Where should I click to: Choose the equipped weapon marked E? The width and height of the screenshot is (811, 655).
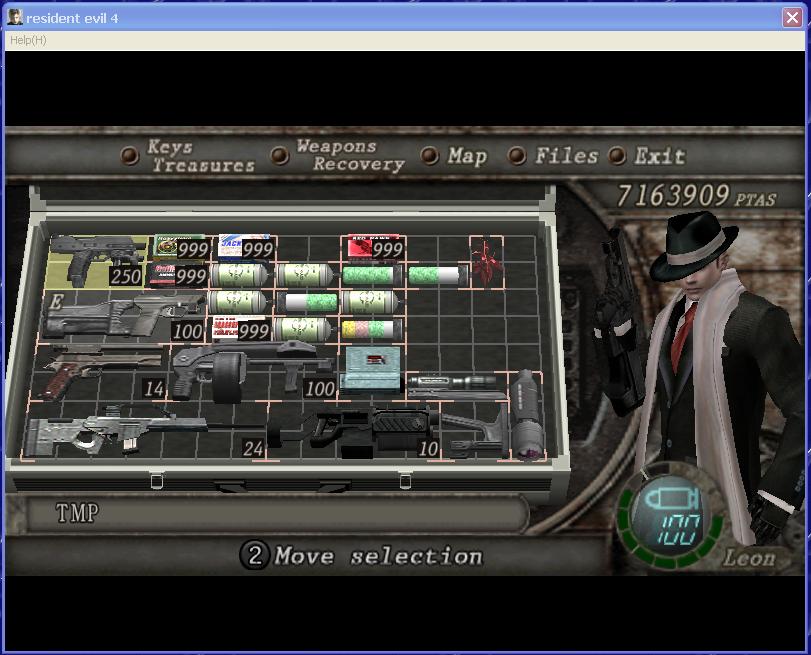(123, 316)
